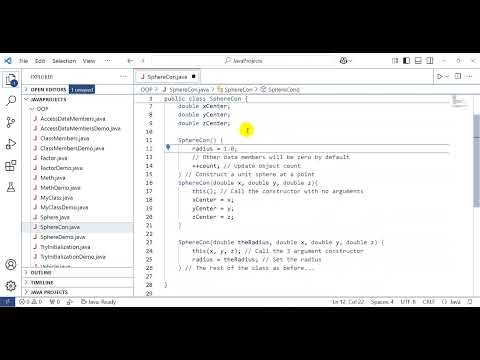
Task: Open the File menu
Action: pos(23,61)
